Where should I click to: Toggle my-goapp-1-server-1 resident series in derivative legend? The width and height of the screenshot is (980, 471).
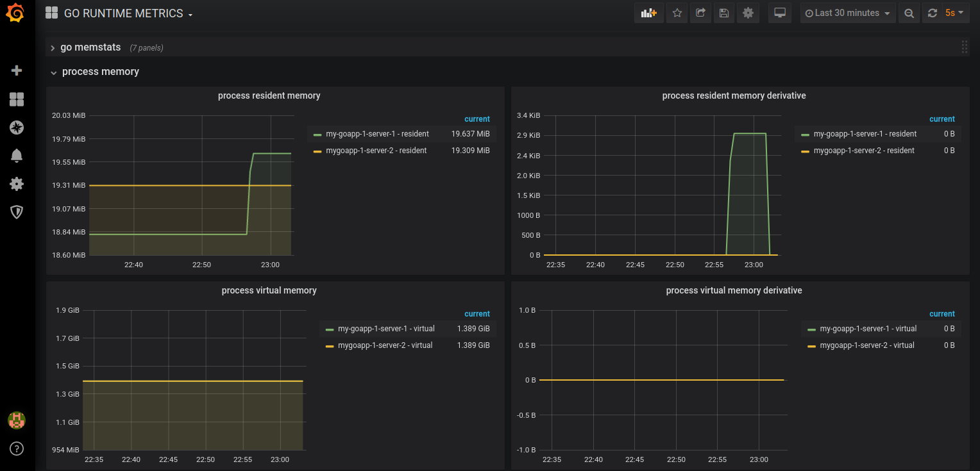coord(865,134)
